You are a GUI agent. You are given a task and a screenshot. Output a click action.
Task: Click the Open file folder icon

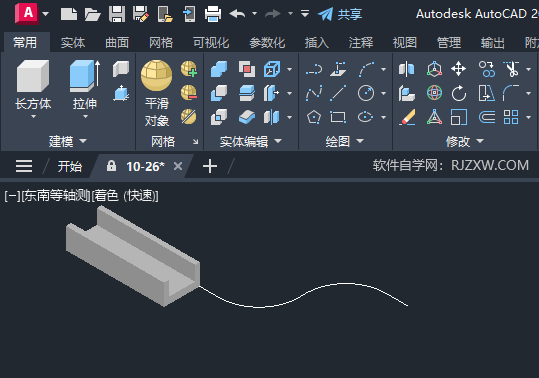(92, 14)
